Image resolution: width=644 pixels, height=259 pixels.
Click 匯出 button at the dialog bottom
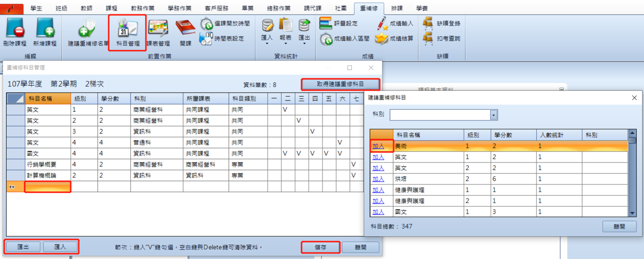coord(23,247)
